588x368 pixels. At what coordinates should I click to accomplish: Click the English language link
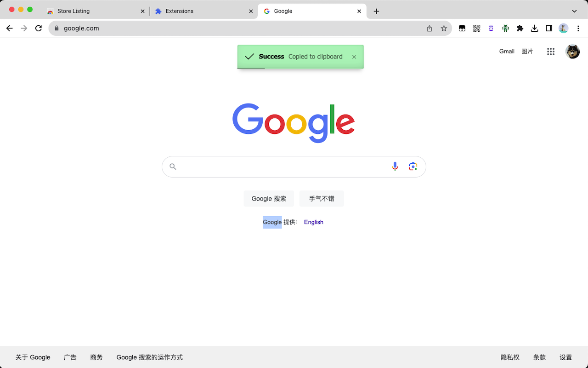tap(314, 222)
